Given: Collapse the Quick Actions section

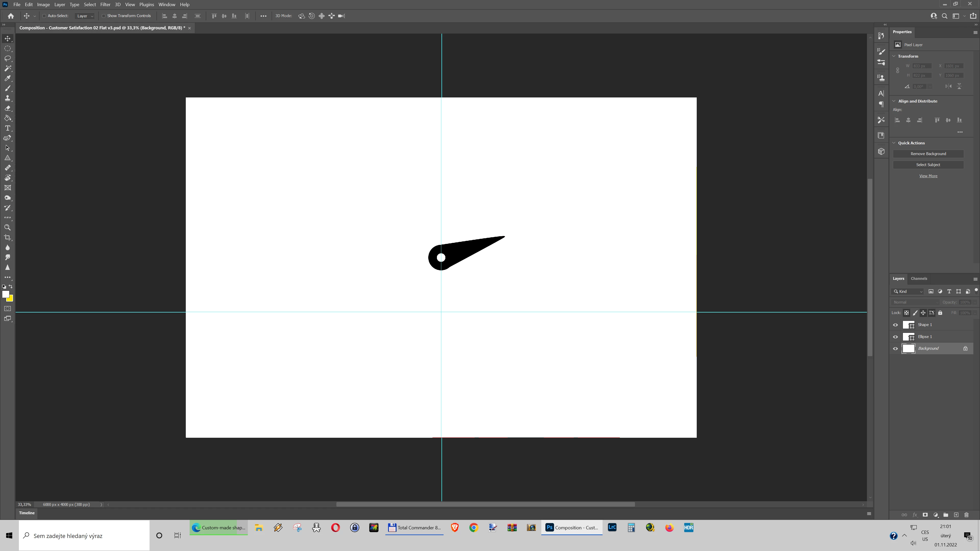Looking at the screenshot, I should coord(894,143).
